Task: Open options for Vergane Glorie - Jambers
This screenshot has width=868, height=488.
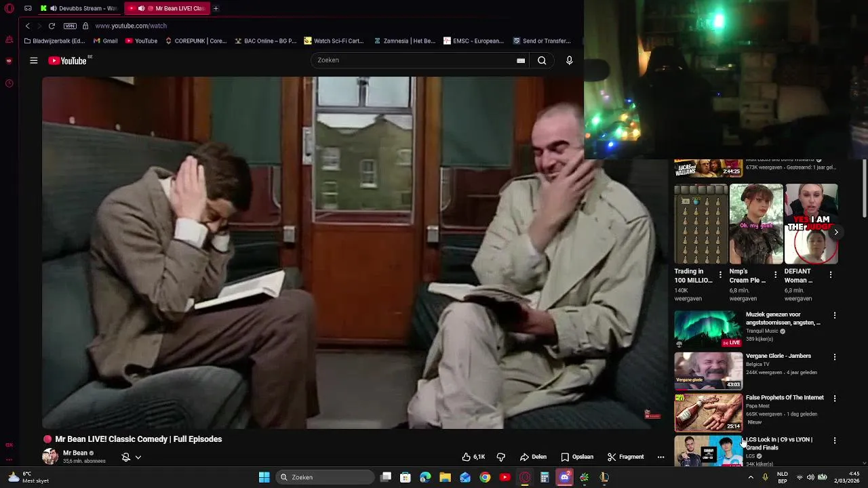Action: point(835,357)
